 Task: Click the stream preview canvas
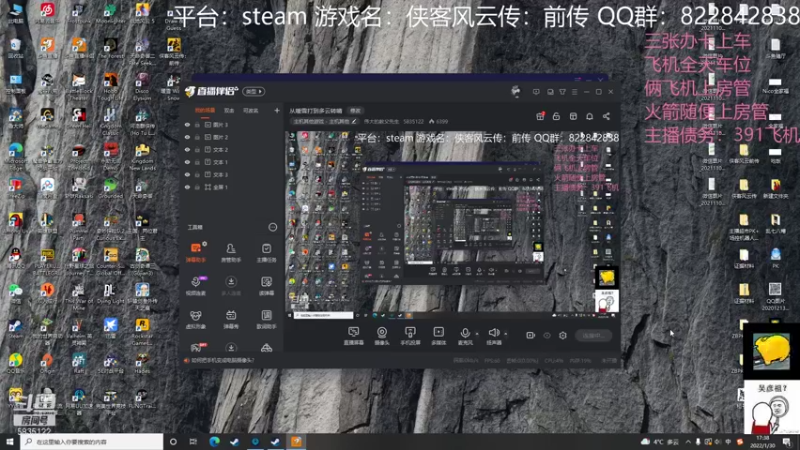tap(452, 224)
